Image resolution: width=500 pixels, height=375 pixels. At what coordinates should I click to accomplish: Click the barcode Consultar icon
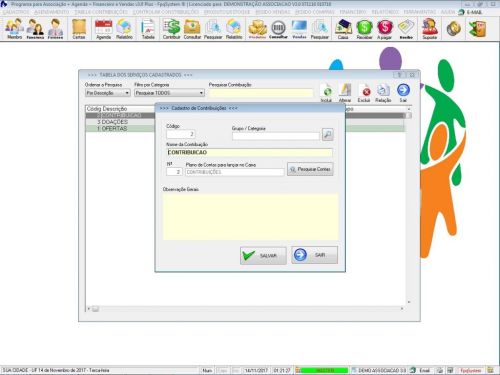(278, 29)
